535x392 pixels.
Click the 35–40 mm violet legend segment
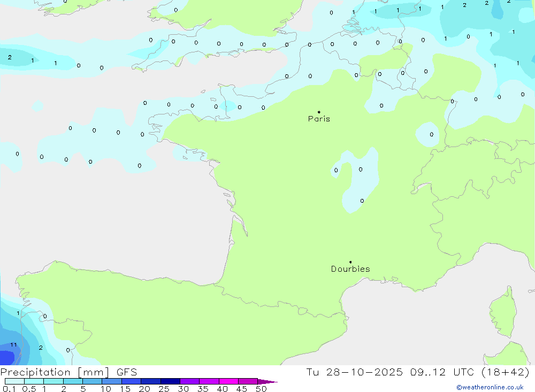click(x=209, y=381)
